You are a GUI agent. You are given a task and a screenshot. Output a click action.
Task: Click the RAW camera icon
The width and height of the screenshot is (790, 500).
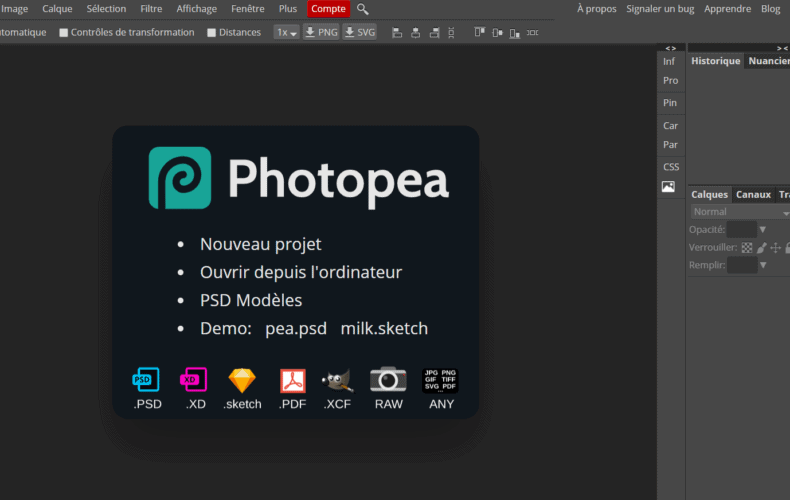click(x=388, y=379)
